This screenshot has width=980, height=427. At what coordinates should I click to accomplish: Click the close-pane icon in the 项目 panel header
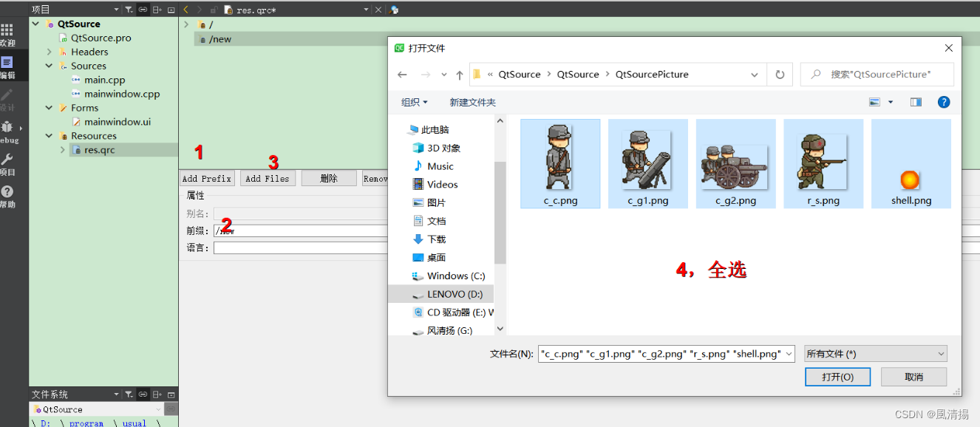171,10
